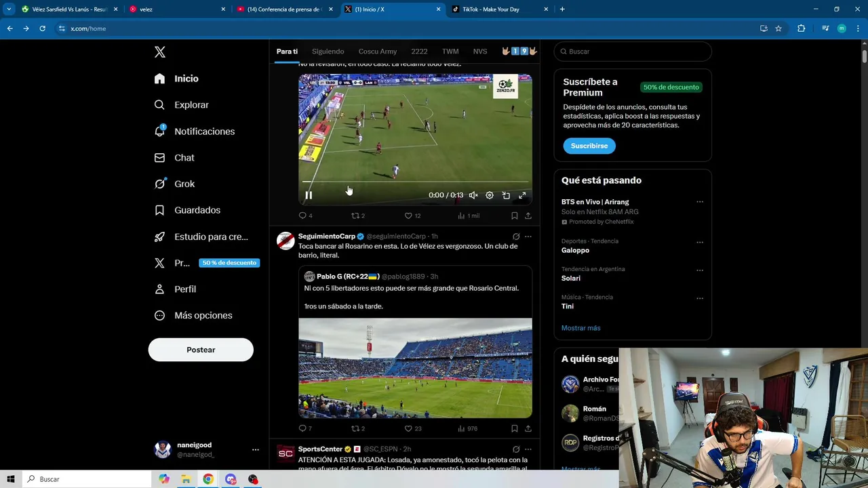Screen dimensions: 868x488
Task: Reload the page in Chrome
Action: click(42, 28)
